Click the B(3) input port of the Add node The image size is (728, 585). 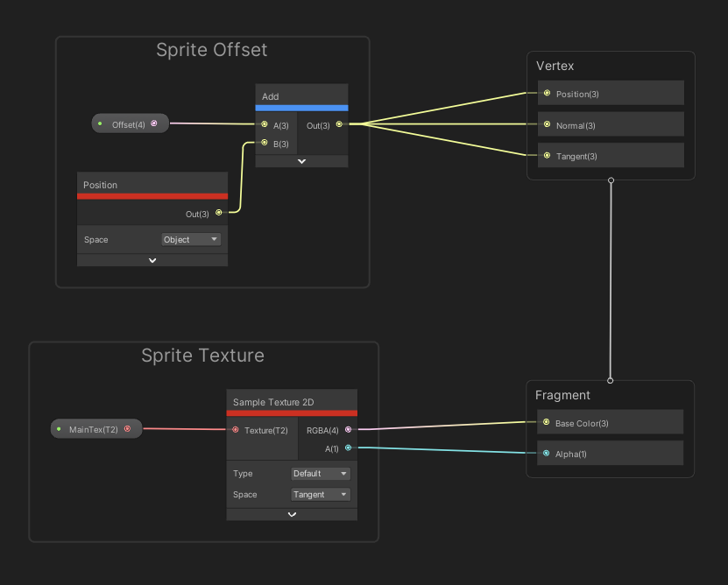265,144
